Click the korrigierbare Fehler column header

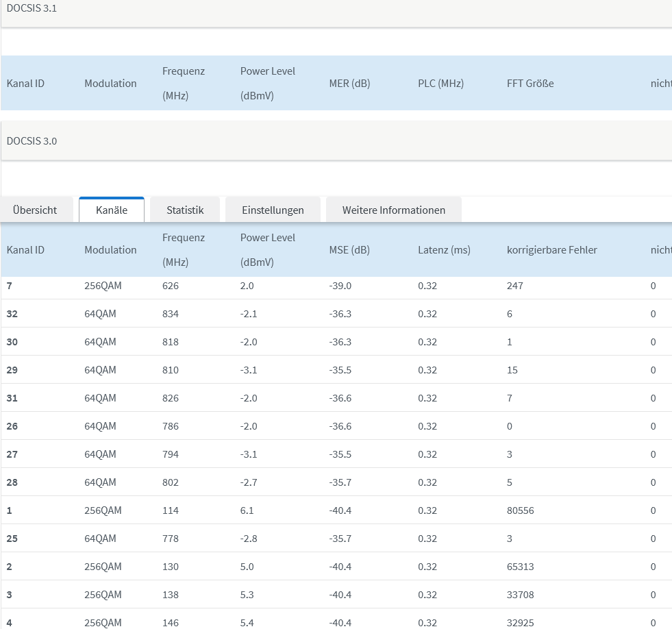point(551,250)
